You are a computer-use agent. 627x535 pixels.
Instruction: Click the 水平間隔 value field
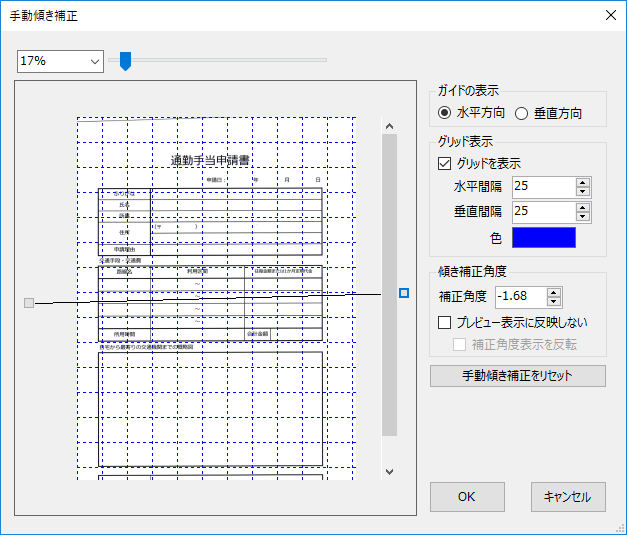(544, 187)
